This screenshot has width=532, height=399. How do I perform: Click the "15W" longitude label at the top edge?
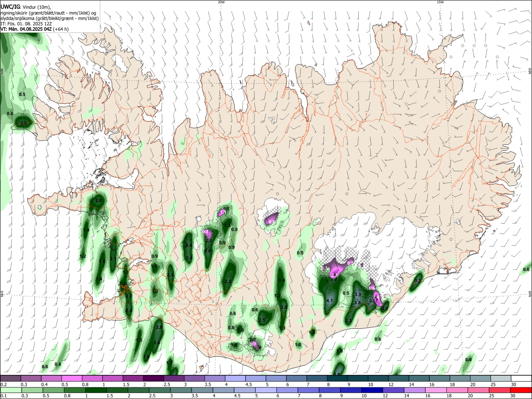coord(440,2)
